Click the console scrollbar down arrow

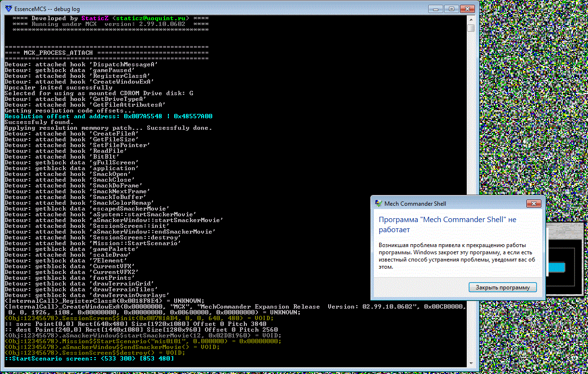click(471, 364)
